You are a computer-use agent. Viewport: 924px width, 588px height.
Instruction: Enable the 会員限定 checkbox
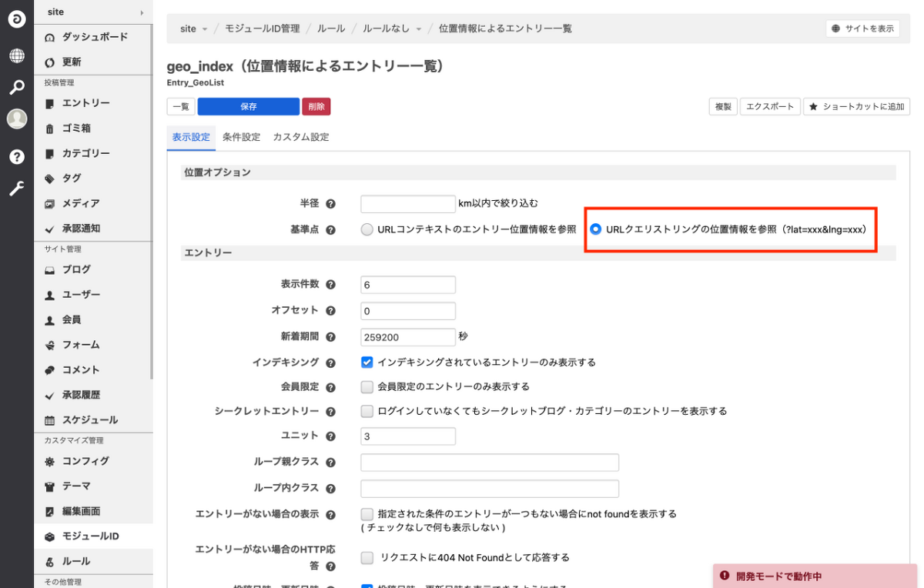[367, 386]
